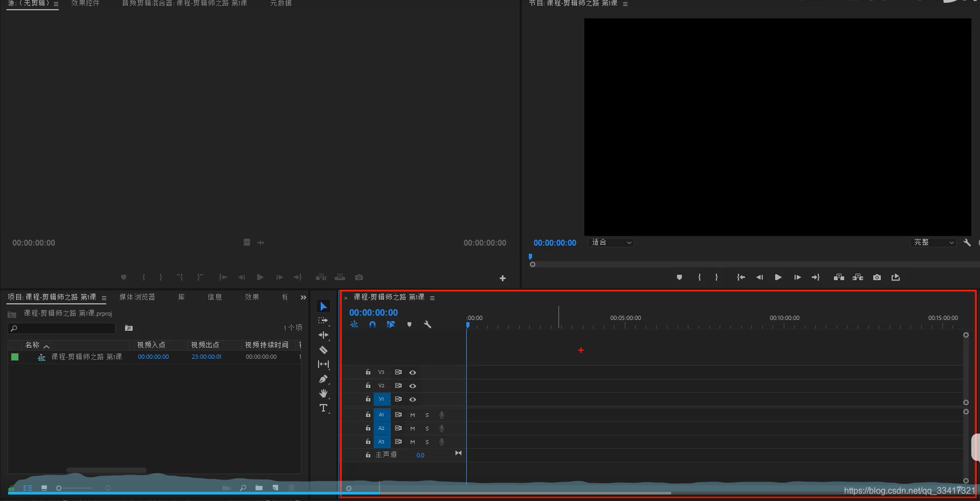
Task: Select the Type tool
Action: 323,408
